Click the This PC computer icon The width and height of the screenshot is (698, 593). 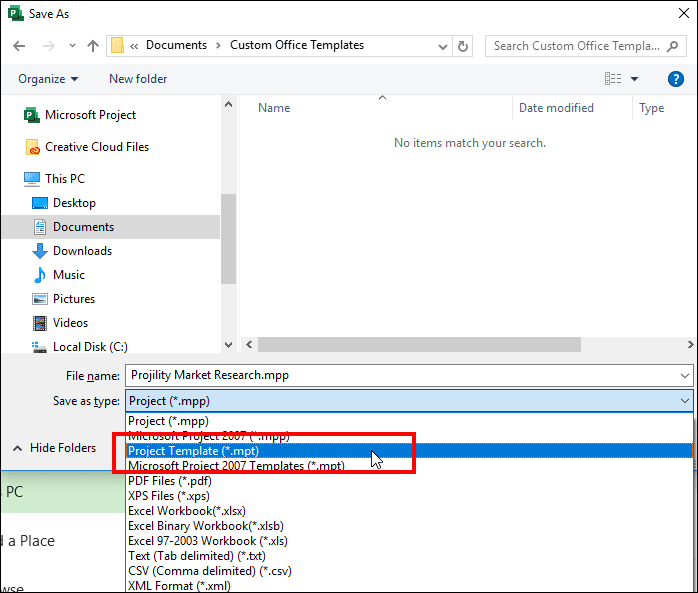click(32, 179)
